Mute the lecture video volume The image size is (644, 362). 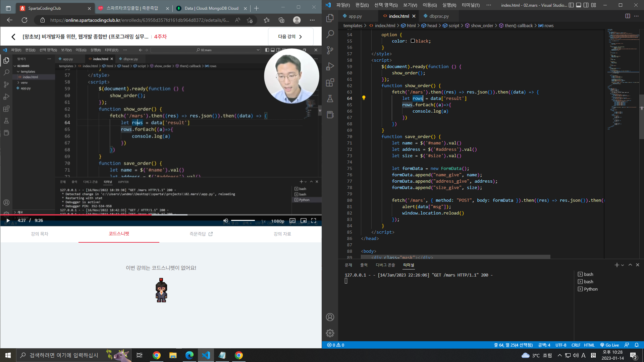coord(226,221)
